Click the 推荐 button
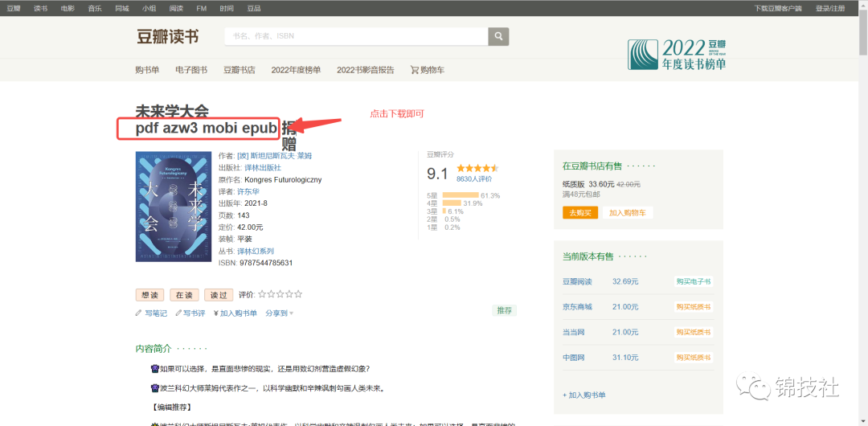This screenshot has width=868, height=426. click(x=504, y=310)
